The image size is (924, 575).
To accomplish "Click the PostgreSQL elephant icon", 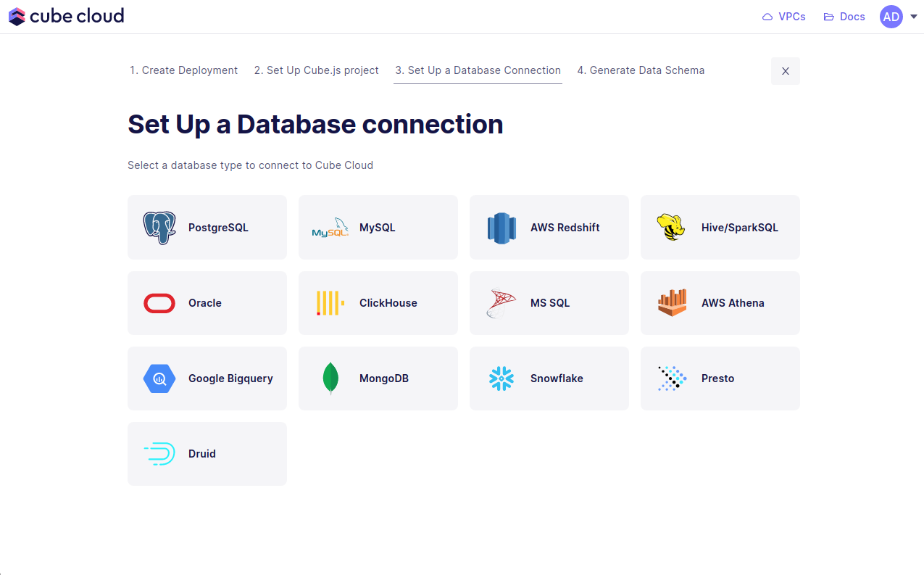I will [159, 228].
